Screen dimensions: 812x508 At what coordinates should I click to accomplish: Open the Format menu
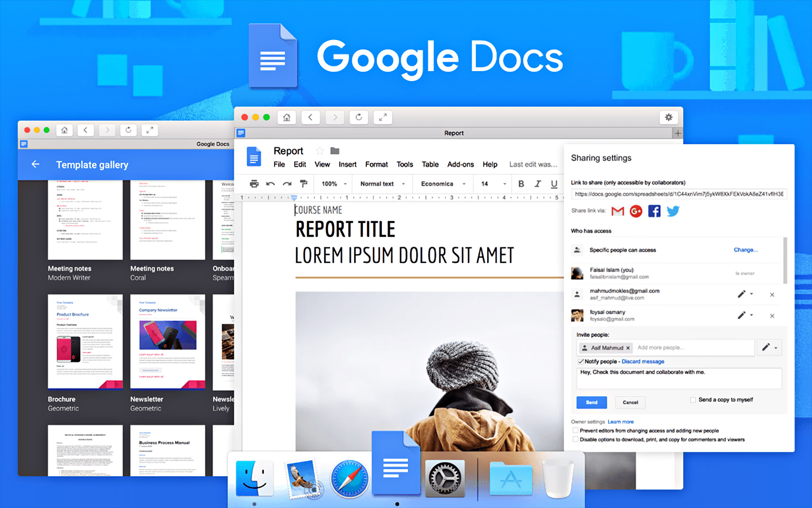(x=376, y=164)
